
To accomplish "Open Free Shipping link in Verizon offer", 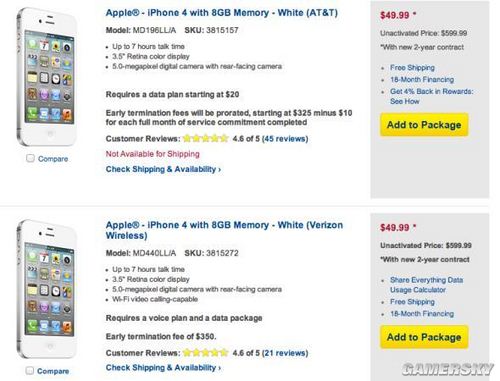I will coord(412,302).
